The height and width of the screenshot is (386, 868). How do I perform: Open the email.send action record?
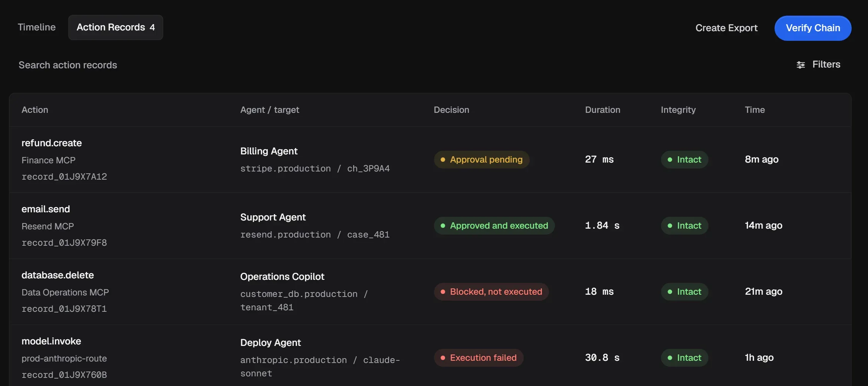[x=430, y=226]
